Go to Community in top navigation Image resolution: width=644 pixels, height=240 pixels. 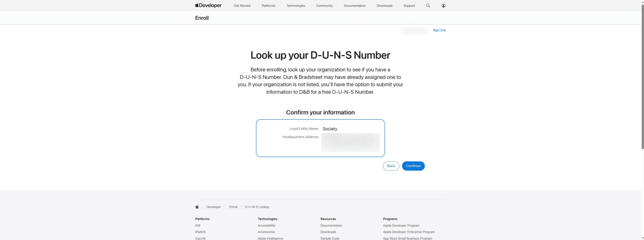tap(324, 5)
